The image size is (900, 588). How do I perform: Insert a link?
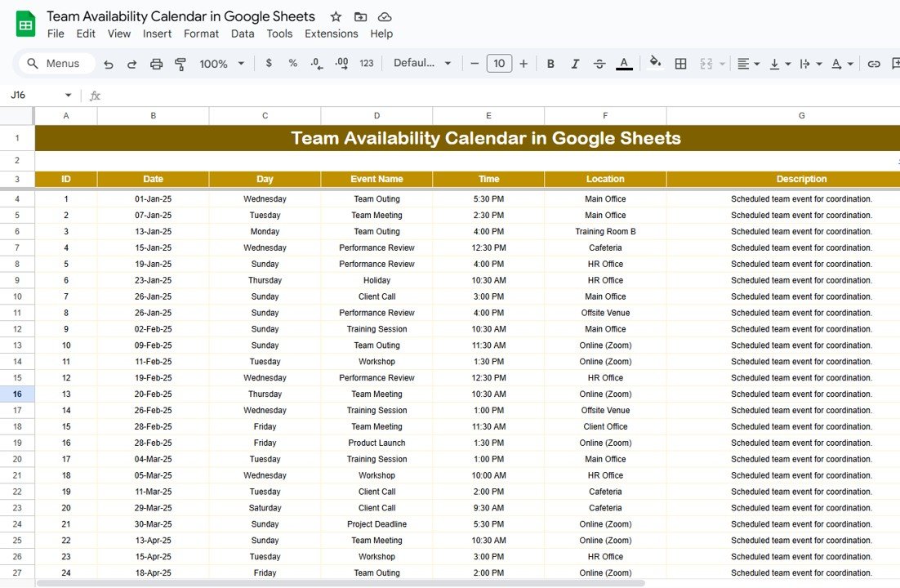874,64
